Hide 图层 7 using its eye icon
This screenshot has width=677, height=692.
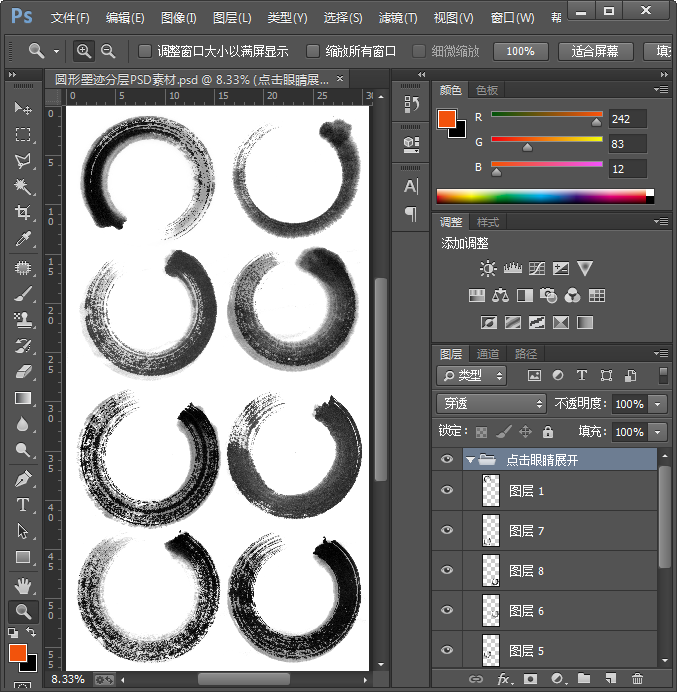pyautogui.click(x=447, y=530)
